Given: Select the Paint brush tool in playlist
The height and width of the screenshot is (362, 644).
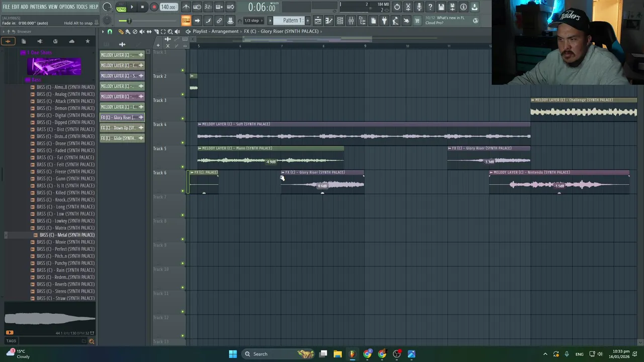Looking at the screenshot, I should 128,31.
